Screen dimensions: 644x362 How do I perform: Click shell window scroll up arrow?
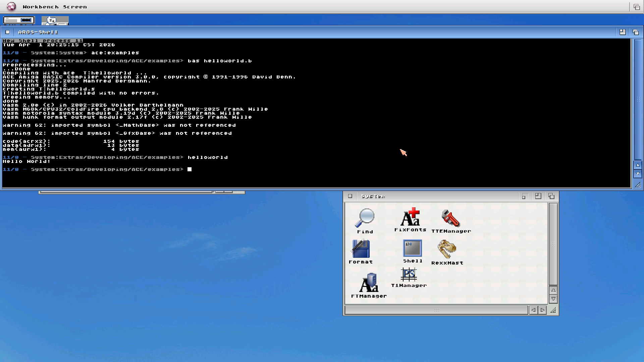click(x=638, y=165)
